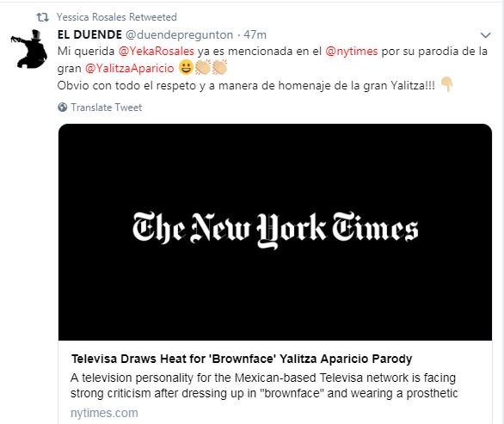Click EL DUENDE display name
This screenshot has height=424, width=504.
click(x=89, y=34)
